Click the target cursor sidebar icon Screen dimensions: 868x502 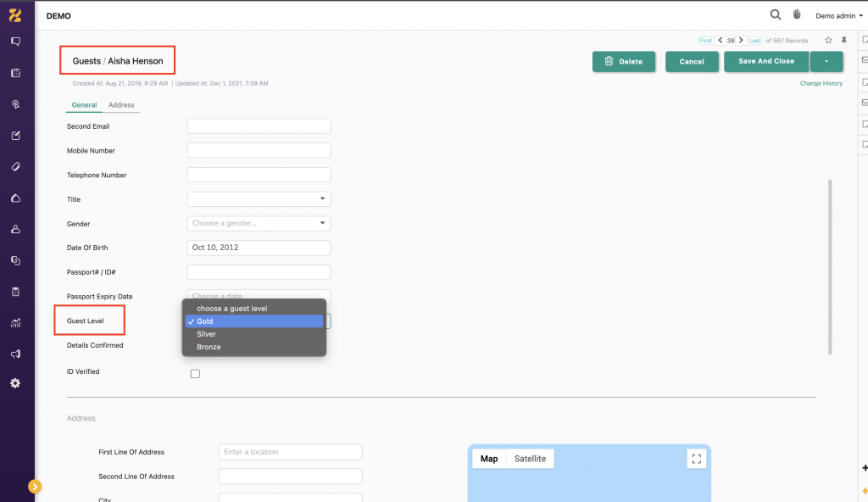point(15,104)
